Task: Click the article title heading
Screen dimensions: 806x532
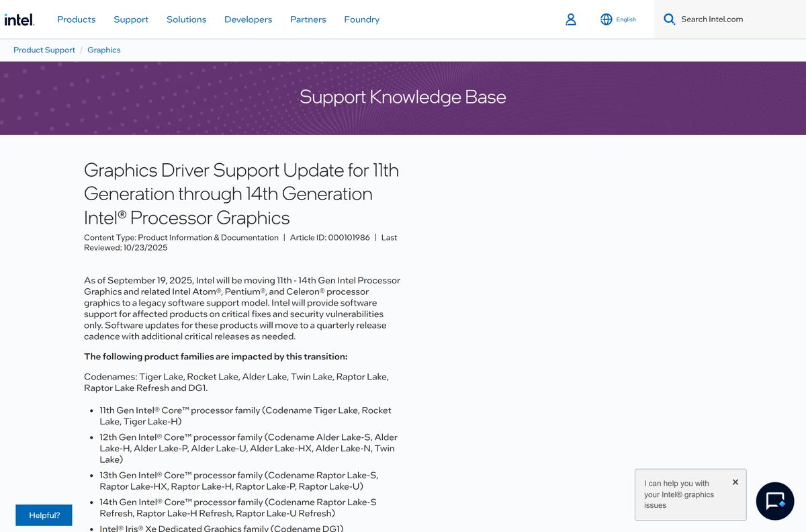Action: point(241,193)
